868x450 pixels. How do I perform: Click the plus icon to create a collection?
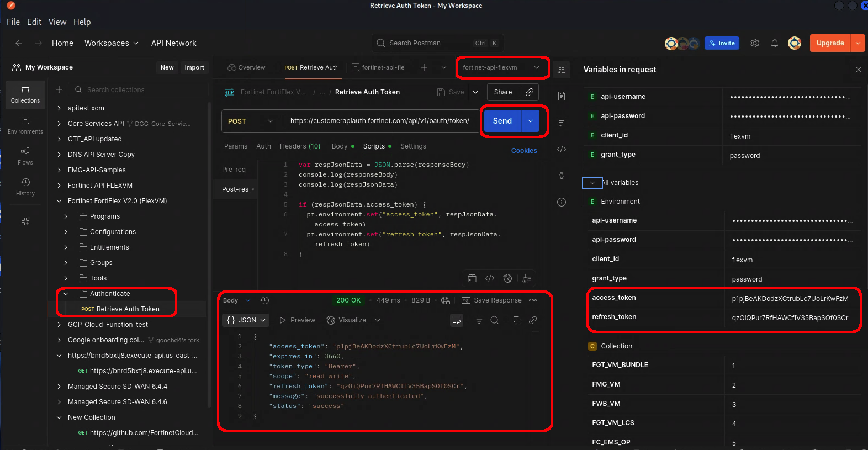pyautogui.click(x=59, y=89)
